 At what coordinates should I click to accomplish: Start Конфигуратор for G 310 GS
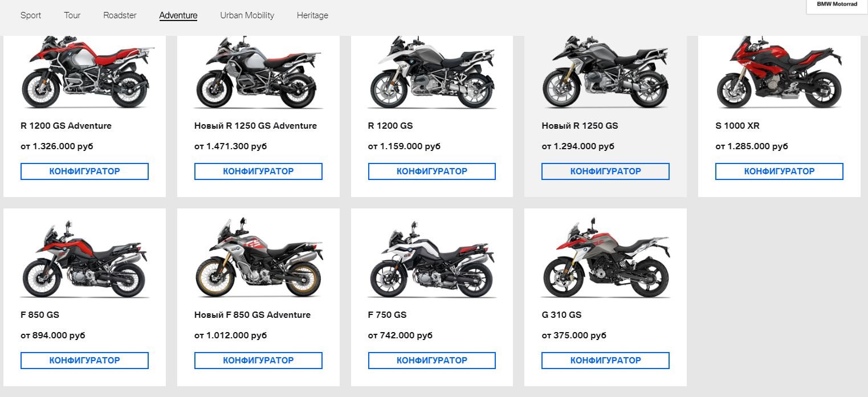coord(605,361)
